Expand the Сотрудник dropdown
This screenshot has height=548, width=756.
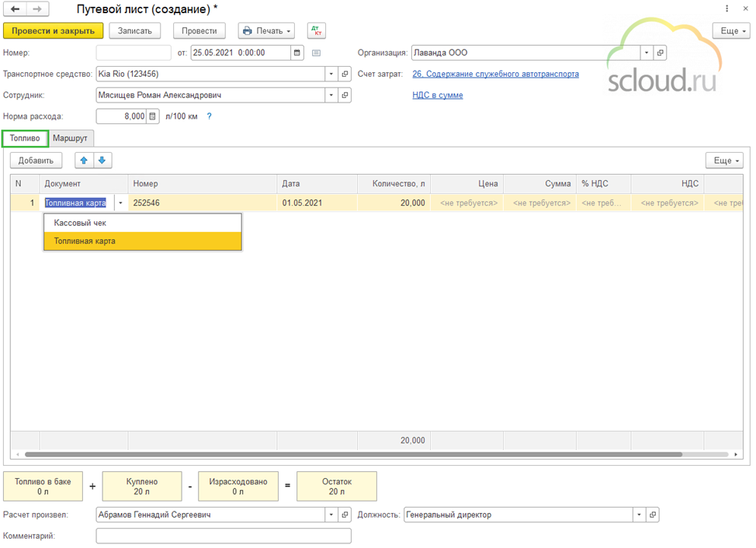331,95
